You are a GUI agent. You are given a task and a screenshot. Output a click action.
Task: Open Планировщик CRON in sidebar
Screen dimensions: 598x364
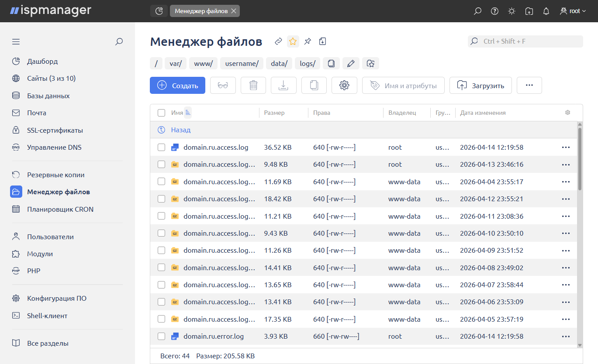60,209
